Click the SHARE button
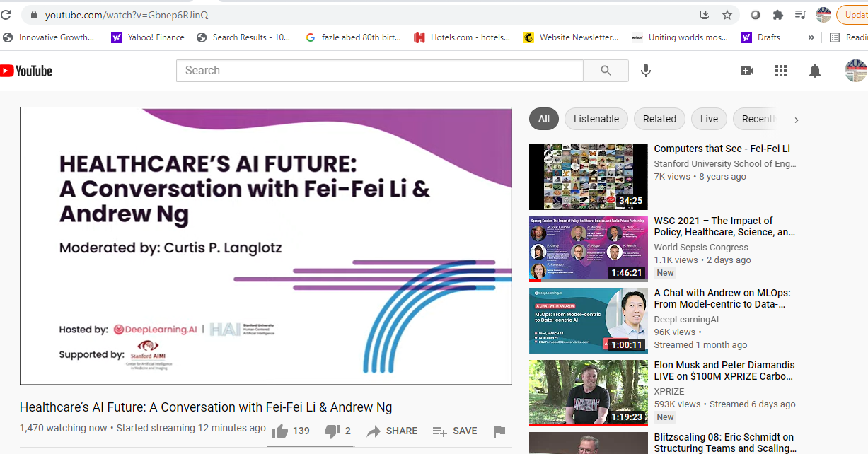The image size is (868, 454). point(392,431)
